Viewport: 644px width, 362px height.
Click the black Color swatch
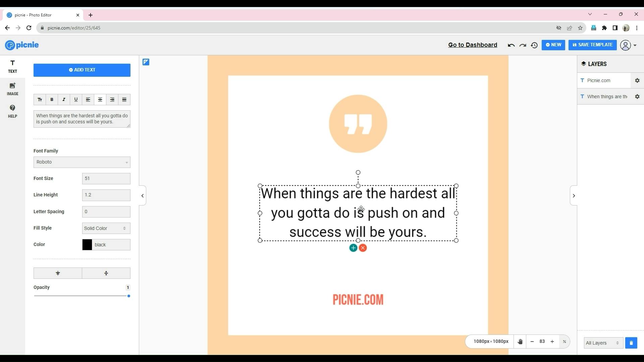coord(87,244)
